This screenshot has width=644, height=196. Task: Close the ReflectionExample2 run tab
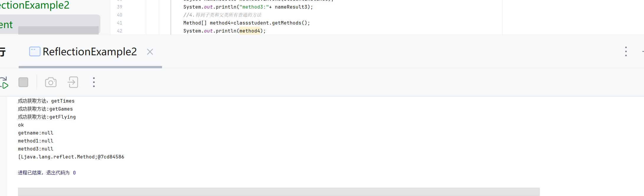[150, 52]
